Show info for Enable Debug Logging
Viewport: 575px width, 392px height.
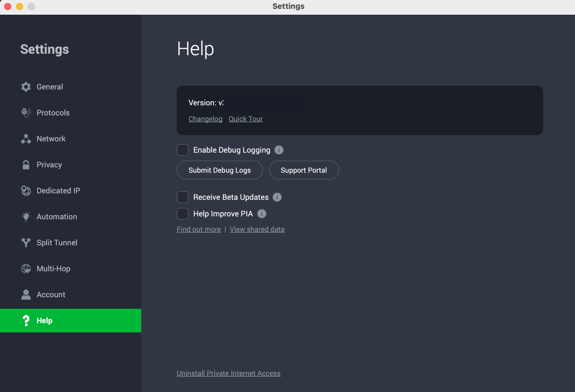[x=279, y=150]
